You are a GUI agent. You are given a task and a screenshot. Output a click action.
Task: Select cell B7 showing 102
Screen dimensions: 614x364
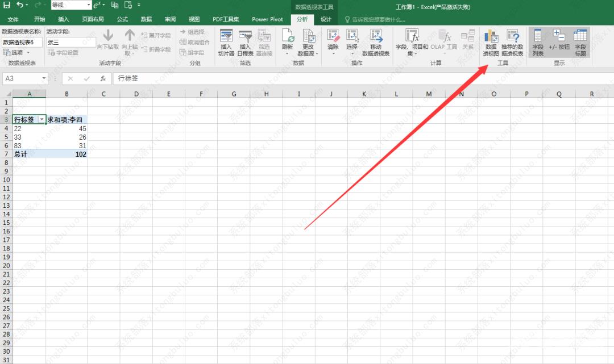click(x=67, y=154)
